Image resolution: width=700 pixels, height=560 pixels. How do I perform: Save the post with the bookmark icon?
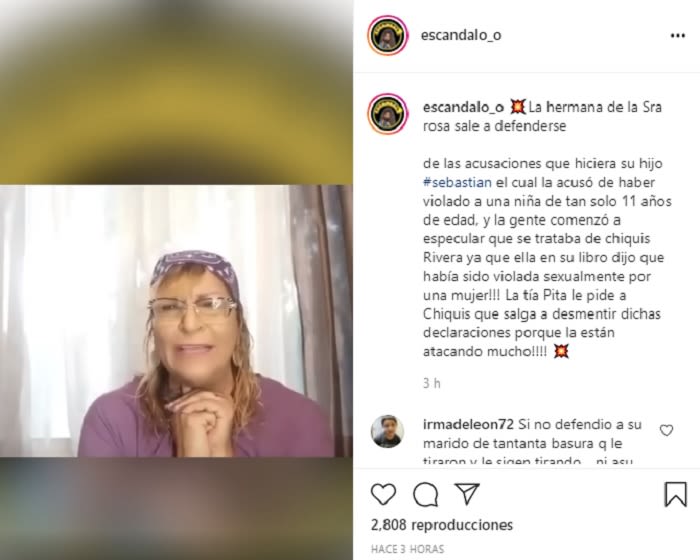click(675, 494)
